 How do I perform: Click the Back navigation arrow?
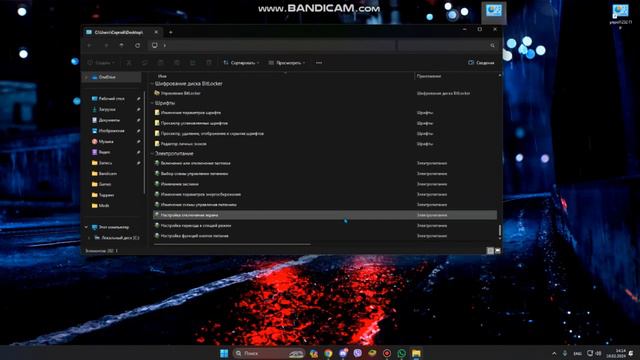pyautogui.click(x=89, y=45)
